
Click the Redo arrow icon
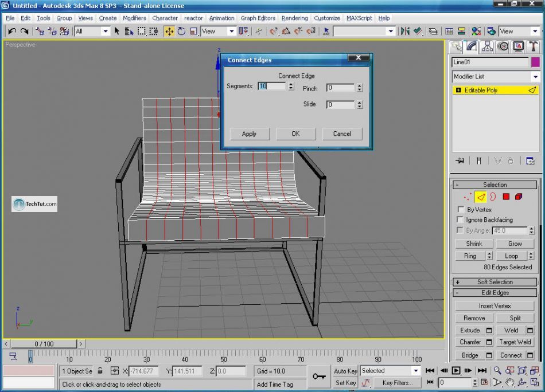click(x=24, y=32)
